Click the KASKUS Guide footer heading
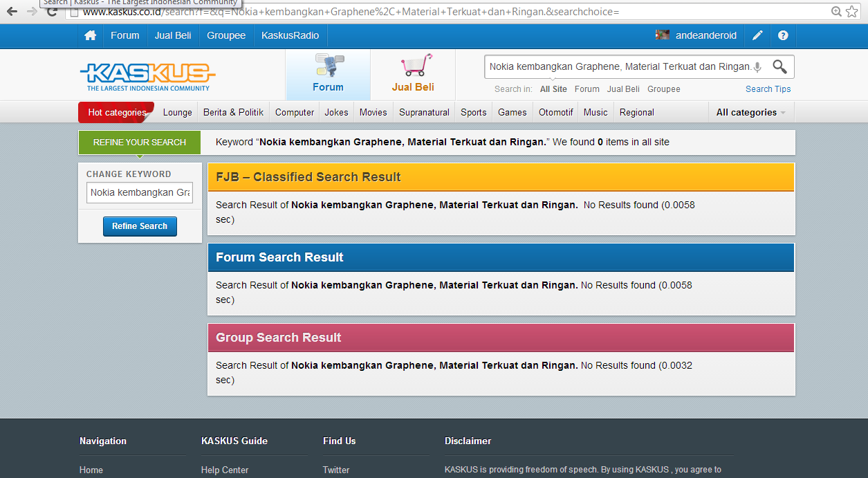The height and width of the screenshot is (478, 868). coord(234,441)
